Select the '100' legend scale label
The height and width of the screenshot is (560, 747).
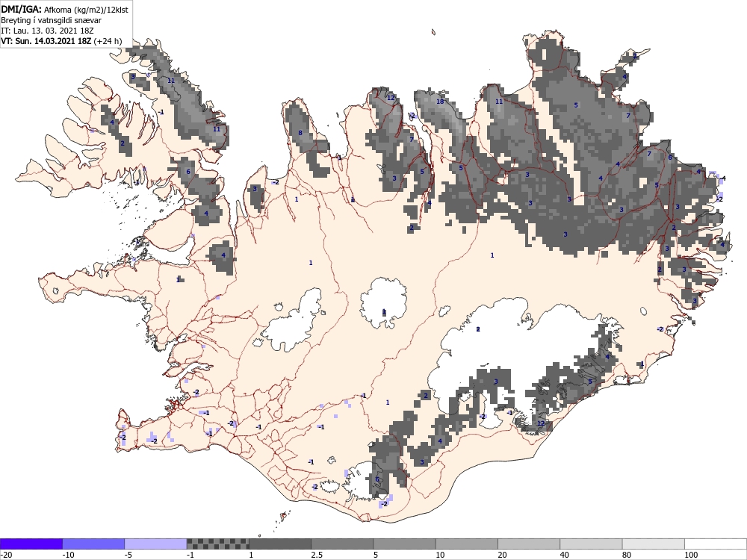(x=691, y=555)
